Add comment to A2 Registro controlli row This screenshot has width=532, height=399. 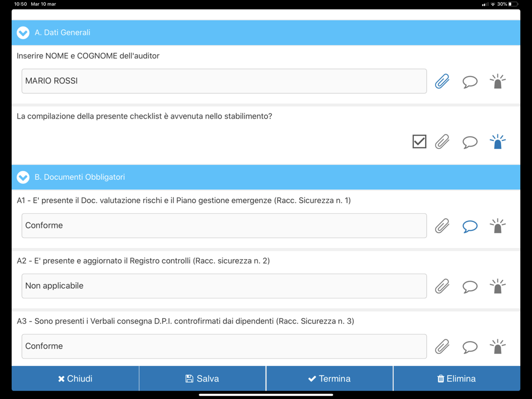[470, 287]
